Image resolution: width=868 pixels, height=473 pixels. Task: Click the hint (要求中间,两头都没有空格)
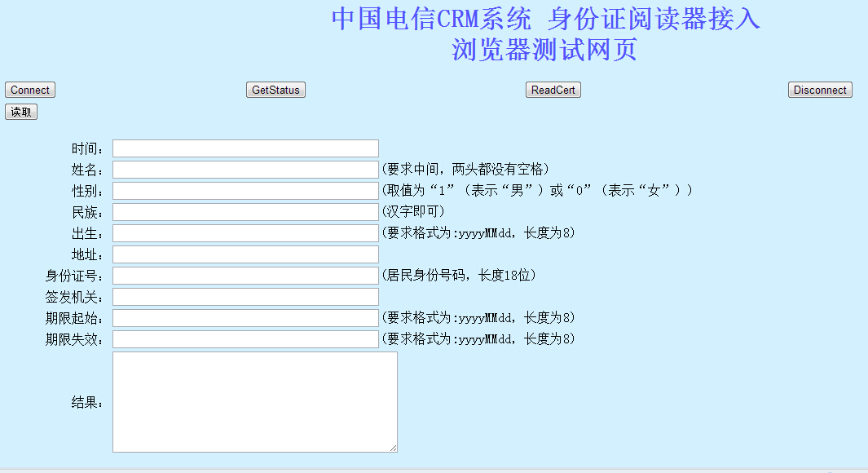465,169
